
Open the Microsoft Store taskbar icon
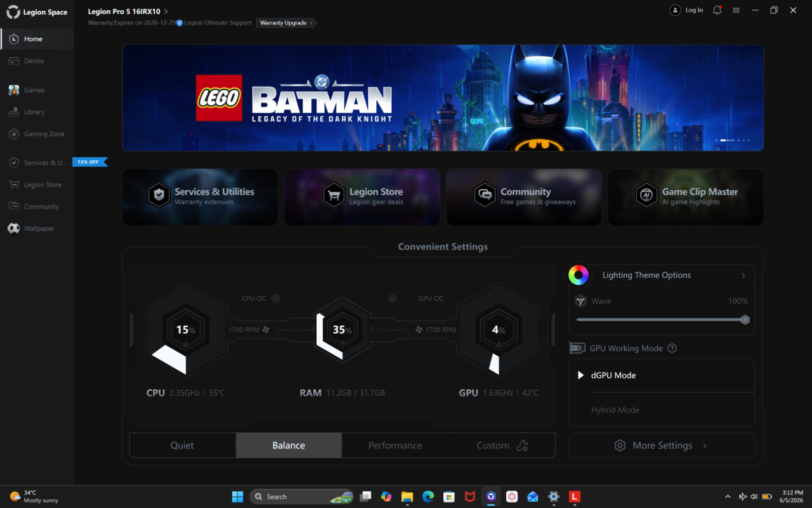click(x=449, y=496)
